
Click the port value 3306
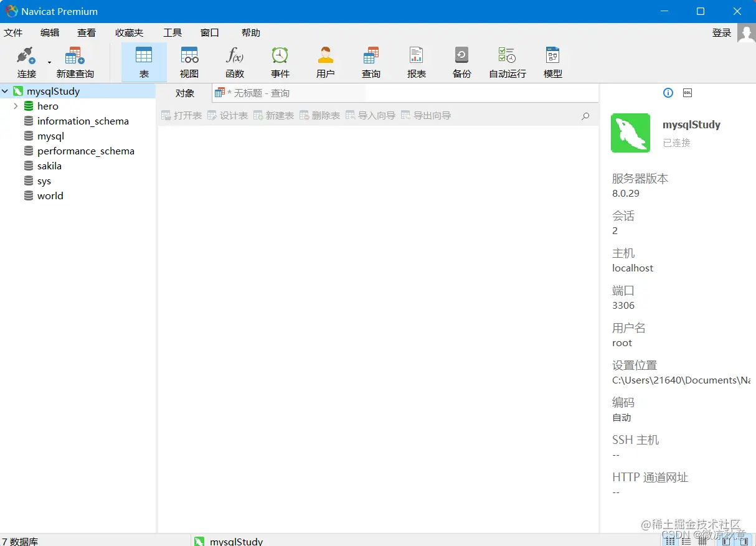click(623, 306)
